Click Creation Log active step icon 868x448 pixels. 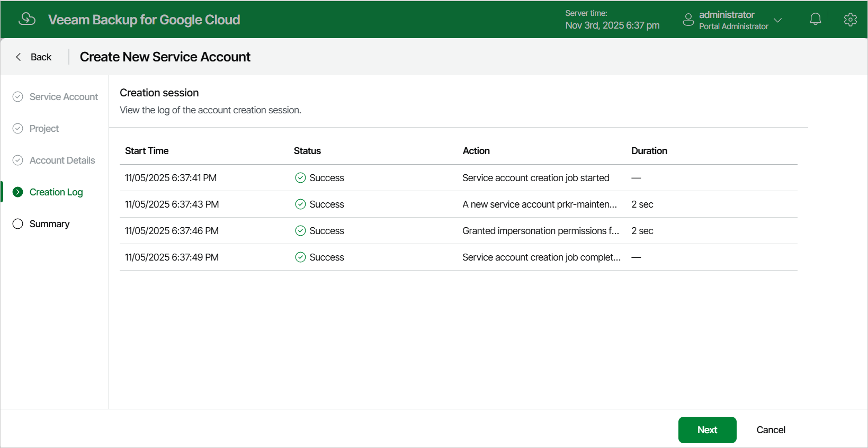18,192
